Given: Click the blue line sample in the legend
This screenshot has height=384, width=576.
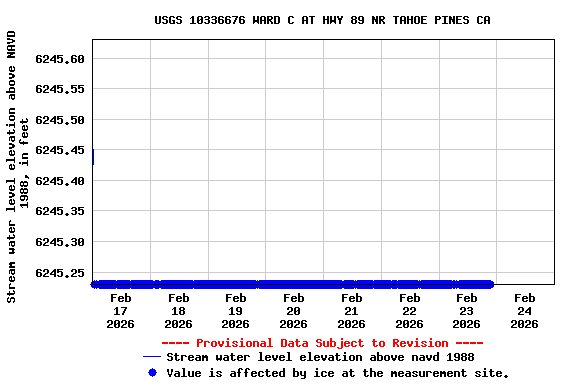Looking at the screenshot, I should (x=152, y=357).
